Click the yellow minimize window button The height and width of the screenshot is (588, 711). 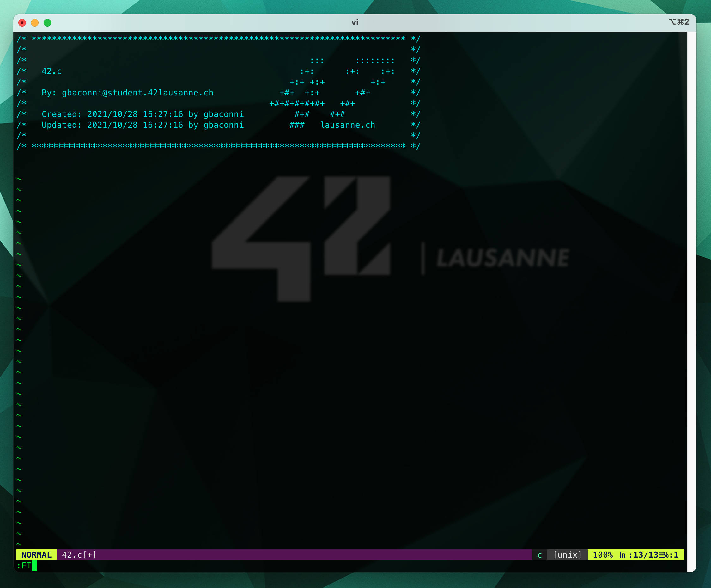(35, 23)
